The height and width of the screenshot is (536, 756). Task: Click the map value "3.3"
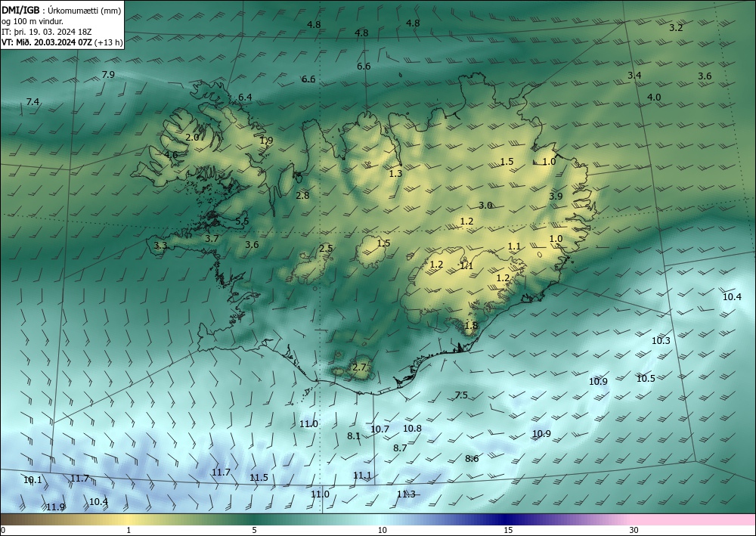click(160, 246)
